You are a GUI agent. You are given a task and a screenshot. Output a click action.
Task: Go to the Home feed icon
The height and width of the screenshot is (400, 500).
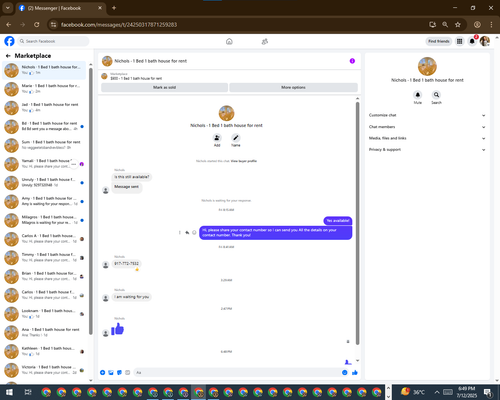[229, 41]
